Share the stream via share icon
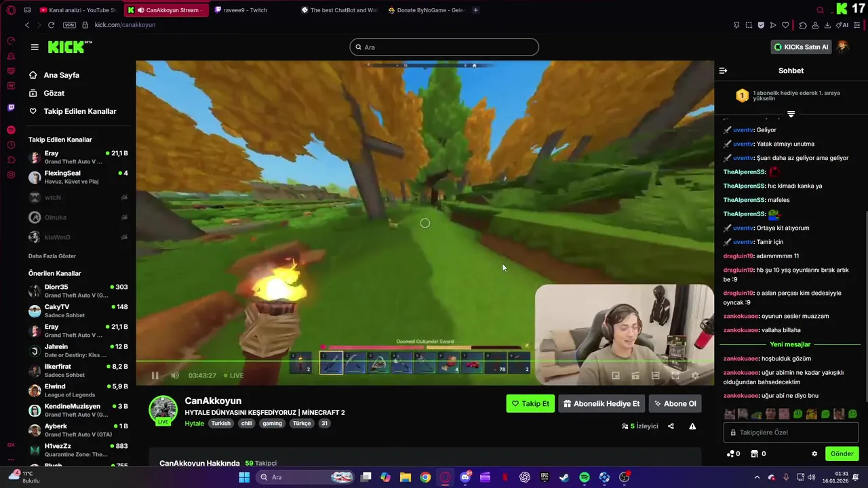Viewport: 868px width, 488px height. [x=671, y=426]
